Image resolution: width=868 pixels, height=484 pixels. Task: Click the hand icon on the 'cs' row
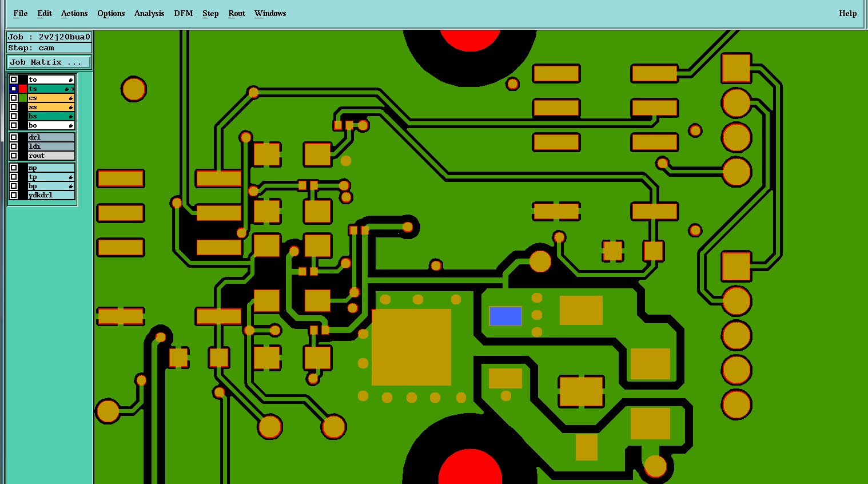tap(71, 98)
